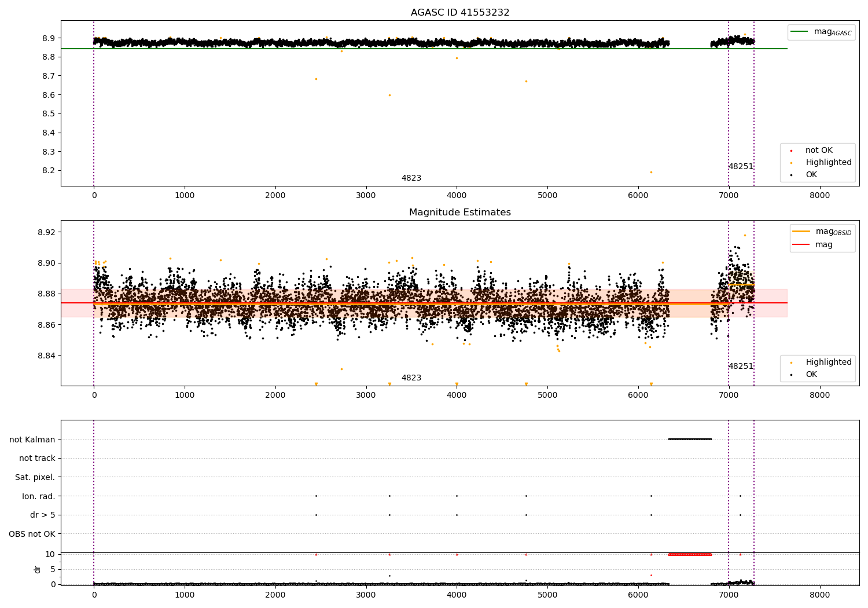Screen dimensions: 868x608
Task: Click the red 'not OK' legend marker
Action: [791, 151]
